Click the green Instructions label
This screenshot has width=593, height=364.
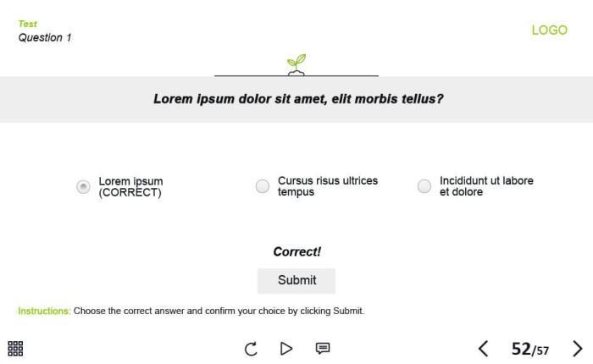44,311
